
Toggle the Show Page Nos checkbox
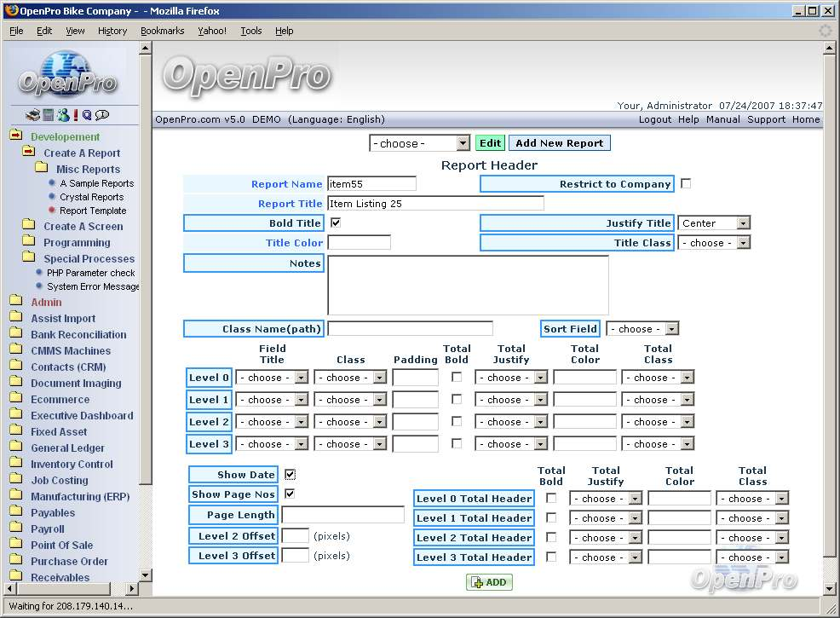[x=290, y=494]
